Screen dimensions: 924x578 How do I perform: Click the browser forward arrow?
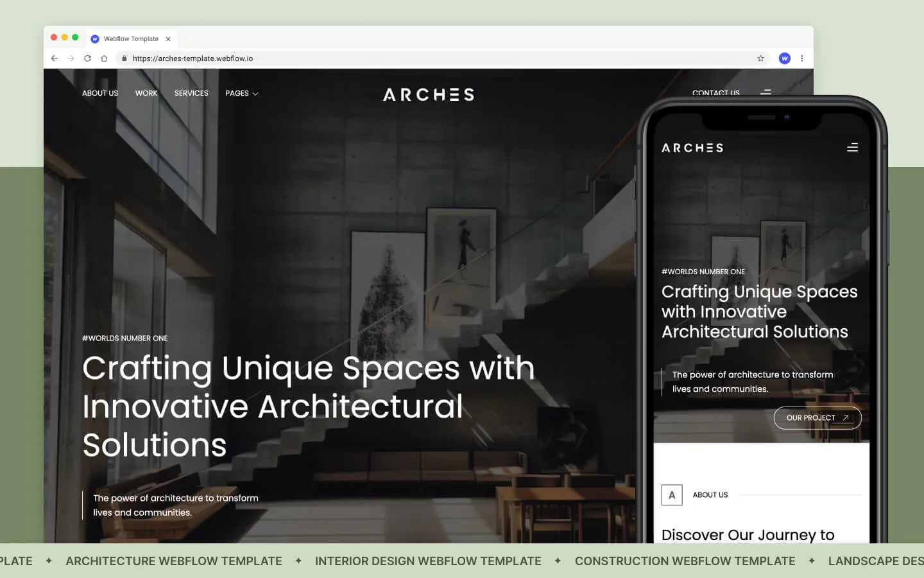[71, 58]
